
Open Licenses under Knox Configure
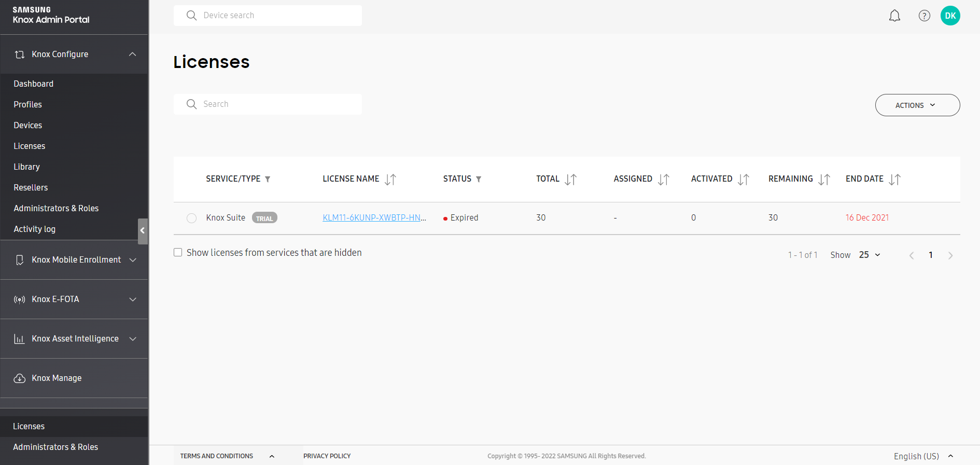point(30,146)
